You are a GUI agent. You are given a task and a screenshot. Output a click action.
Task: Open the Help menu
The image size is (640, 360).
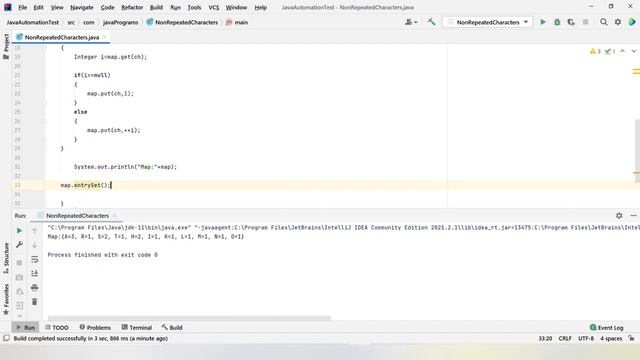point(260,7)
